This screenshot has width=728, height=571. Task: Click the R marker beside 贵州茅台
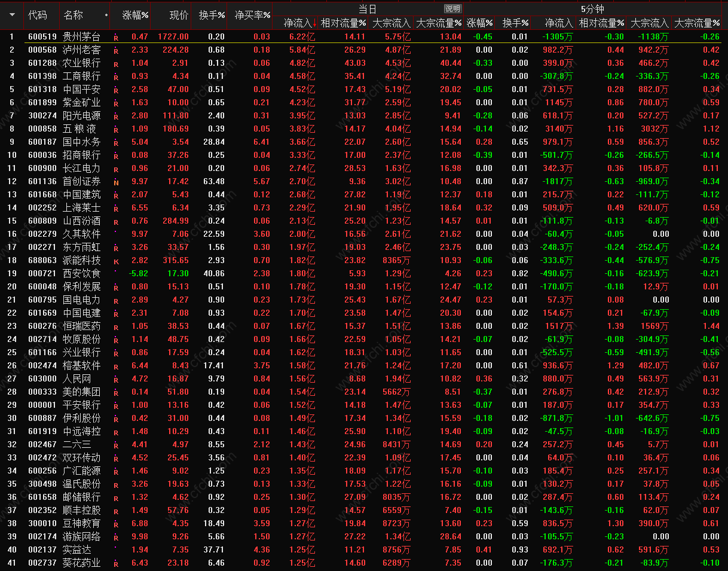click(x=116, y=37)
